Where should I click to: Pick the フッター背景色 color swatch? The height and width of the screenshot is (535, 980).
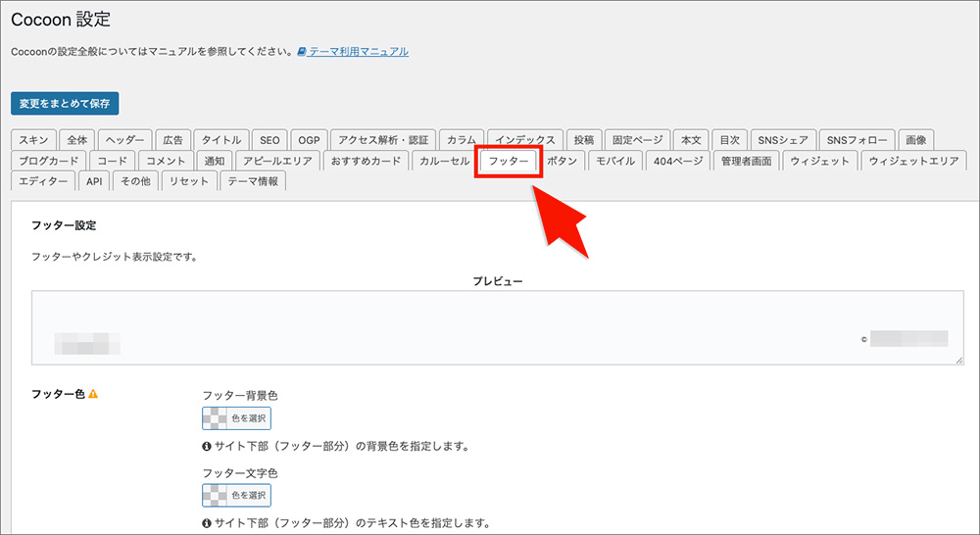click(x=236, y=418)
